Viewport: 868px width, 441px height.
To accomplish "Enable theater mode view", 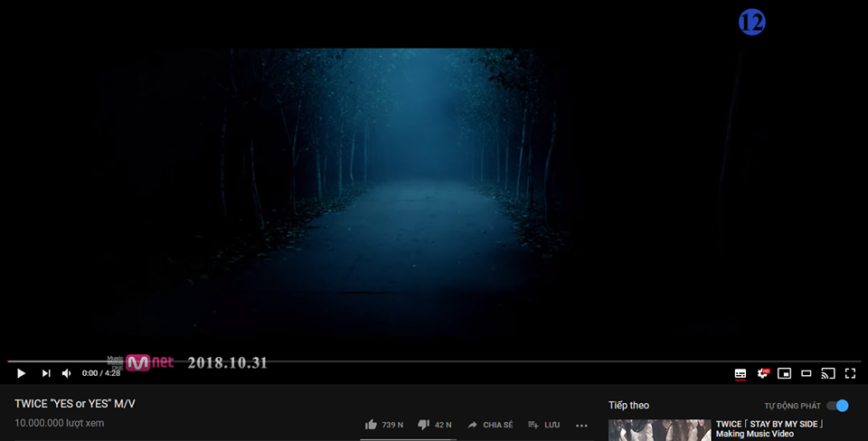I will point(807,373).
